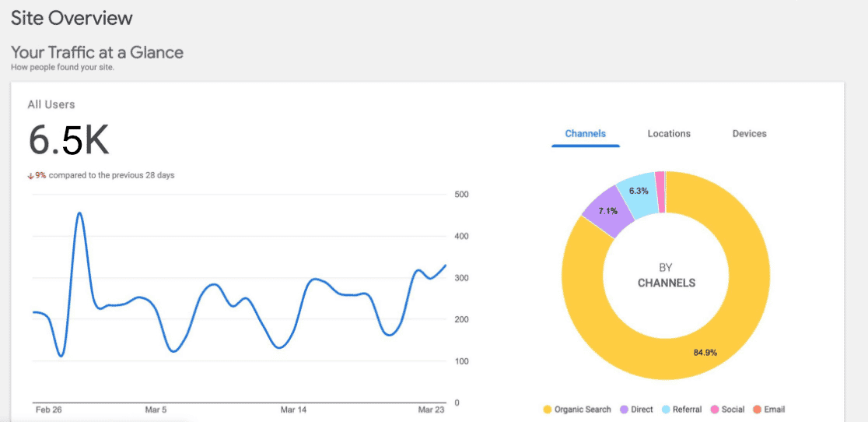Click the 6.5K all users value

68,141
